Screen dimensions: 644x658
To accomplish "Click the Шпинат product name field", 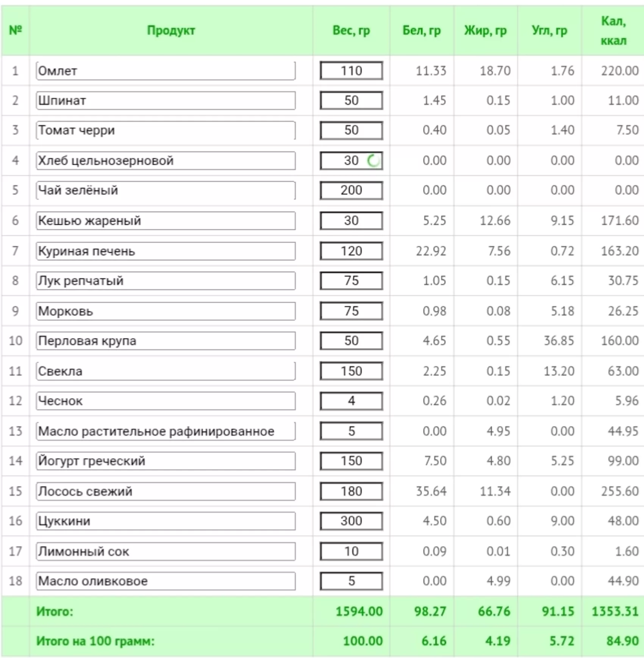I will (166, 100).
